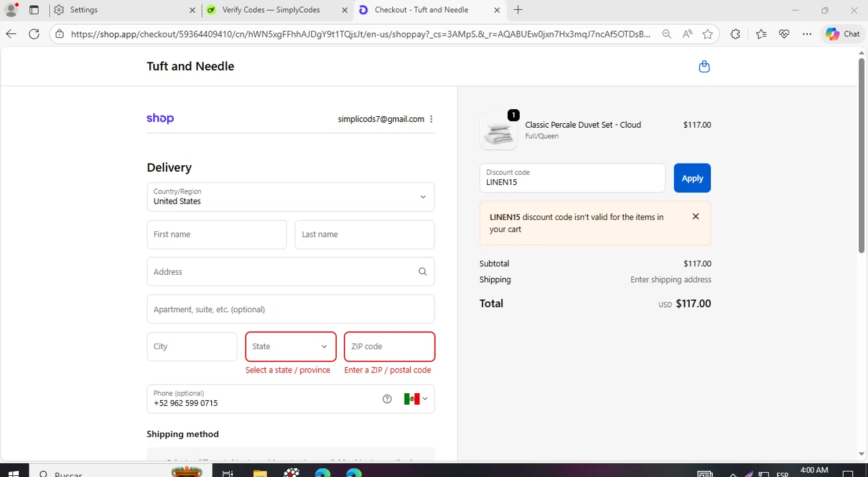Open Copilot Chat in the browser
The height and width of the screenshot is (477, 868).
coord(842,34)
